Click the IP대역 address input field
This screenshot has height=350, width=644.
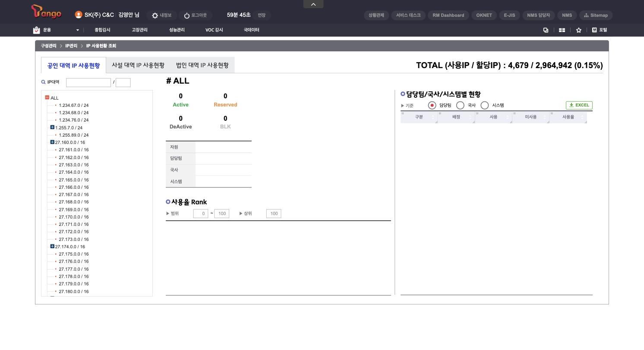[88, 82]
